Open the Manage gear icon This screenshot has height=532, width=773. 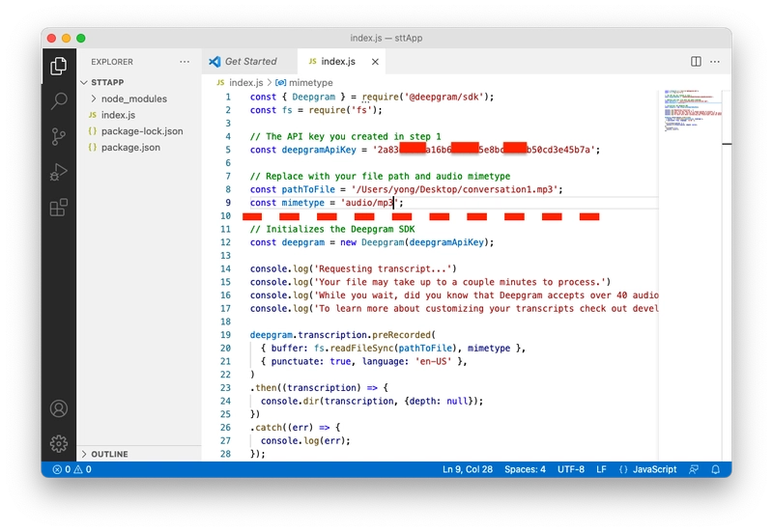coord(59,444)
